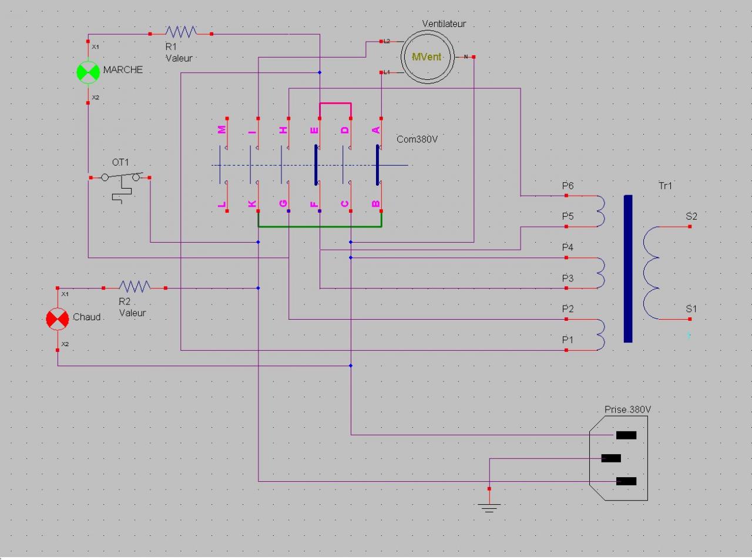Select switch terminal label G
The image size is (752, 560).
tap(283, 203)
